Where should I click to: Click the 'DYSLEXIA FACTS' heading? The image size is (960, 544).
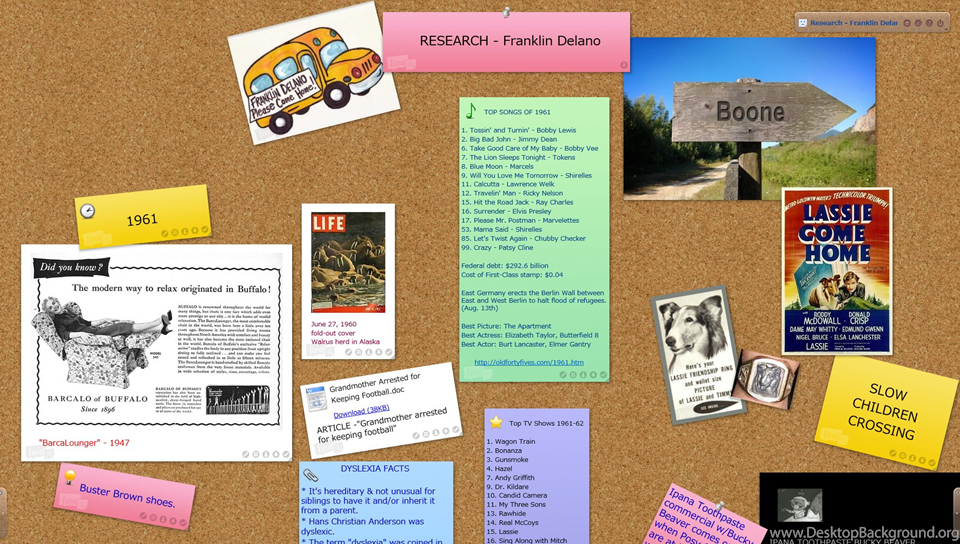pyautogui.click(x=375, y=468)
